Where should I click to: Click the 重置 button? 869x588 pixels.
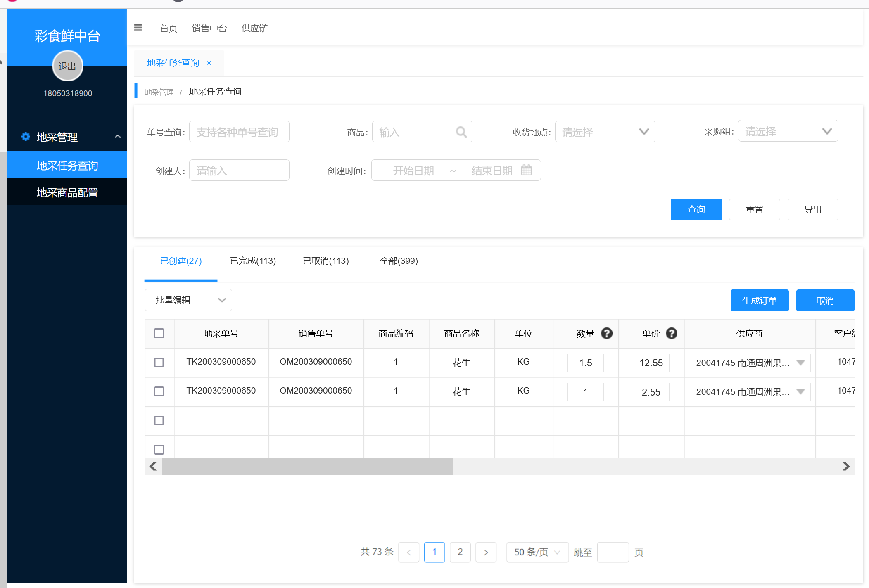point(755,209)
